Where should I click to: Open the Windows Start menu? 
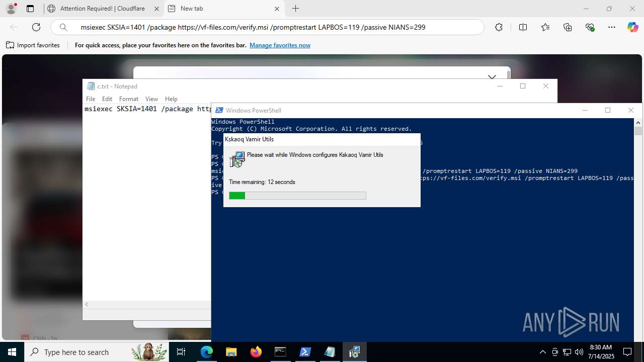tap(12, 352)
